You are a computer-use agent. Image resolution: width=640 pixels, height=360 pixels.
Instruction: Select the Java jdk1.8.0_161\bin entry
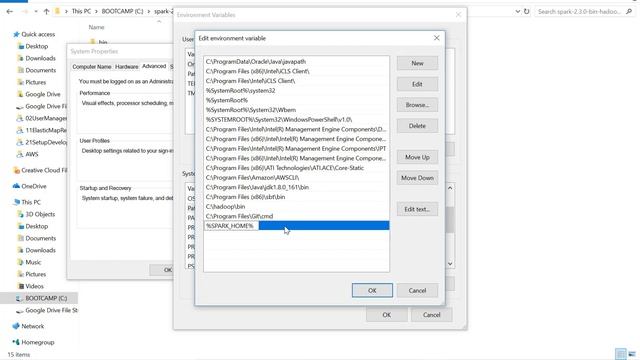pyautogui.click(x=296, y=187)
